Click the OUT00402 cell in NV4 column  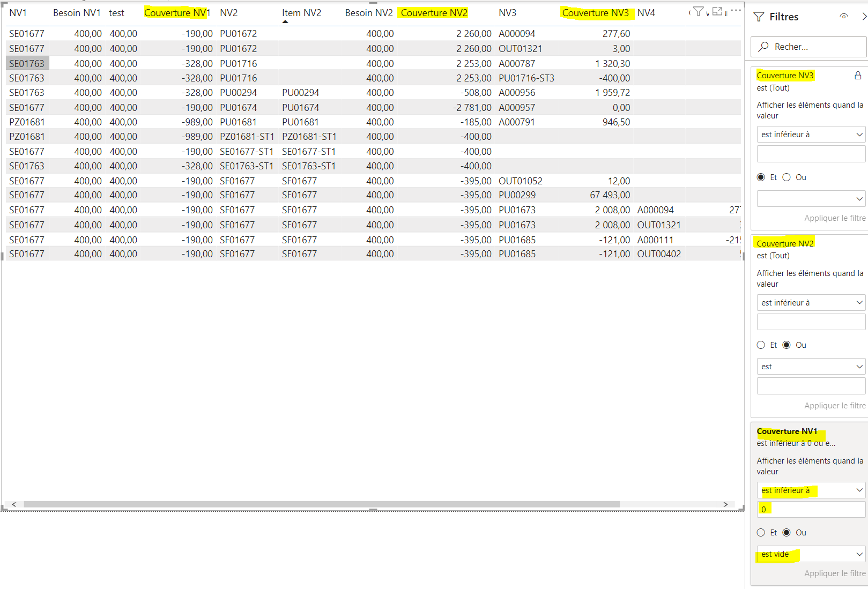point(659,254)
